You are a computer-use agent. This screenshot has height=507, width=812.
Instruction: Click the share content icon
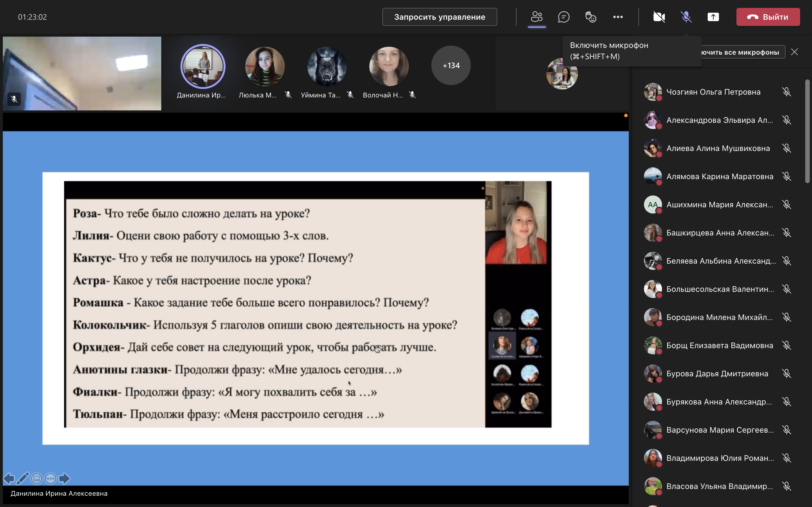[x=713, y=17]
